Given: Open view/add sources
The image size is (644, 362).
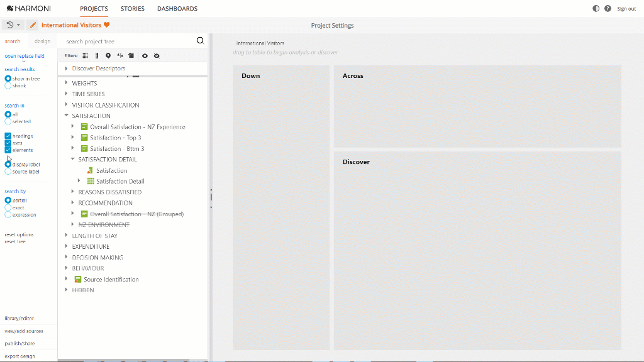Looking at the screenshot, I should tap(24, 331).
